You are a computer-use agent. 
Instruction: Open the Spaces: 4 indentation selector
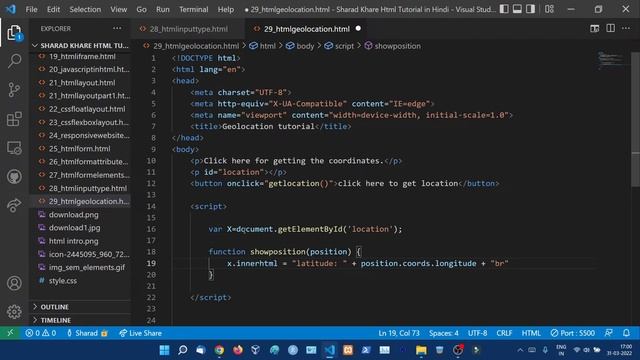point(444,333)
